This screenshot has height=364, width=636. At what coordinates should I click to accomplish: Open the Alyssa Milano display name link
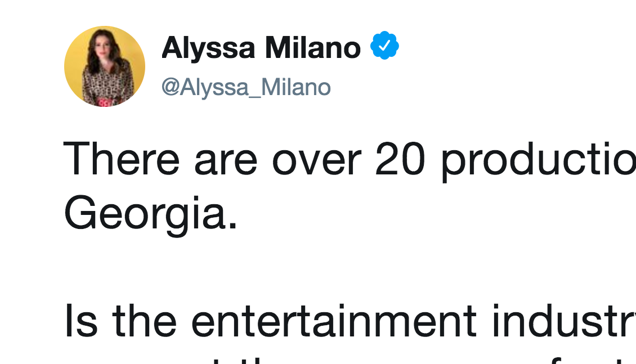[261, 48]
